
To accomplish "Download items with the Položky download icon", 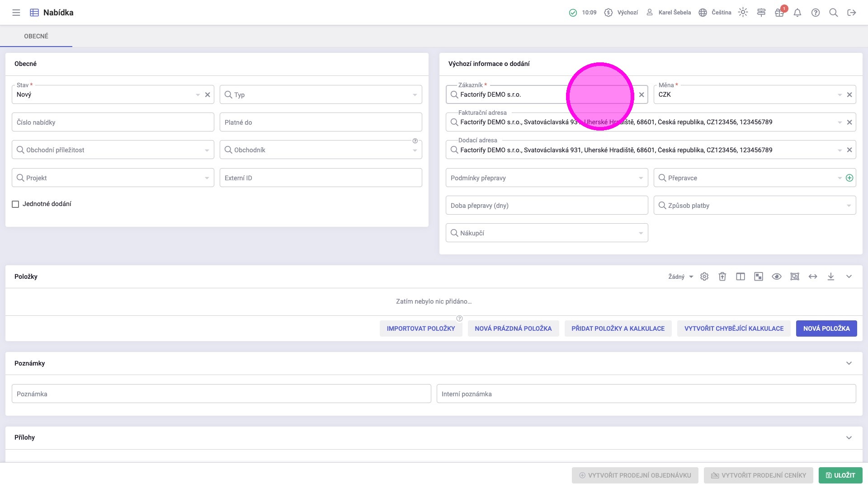I will point(831,277).
